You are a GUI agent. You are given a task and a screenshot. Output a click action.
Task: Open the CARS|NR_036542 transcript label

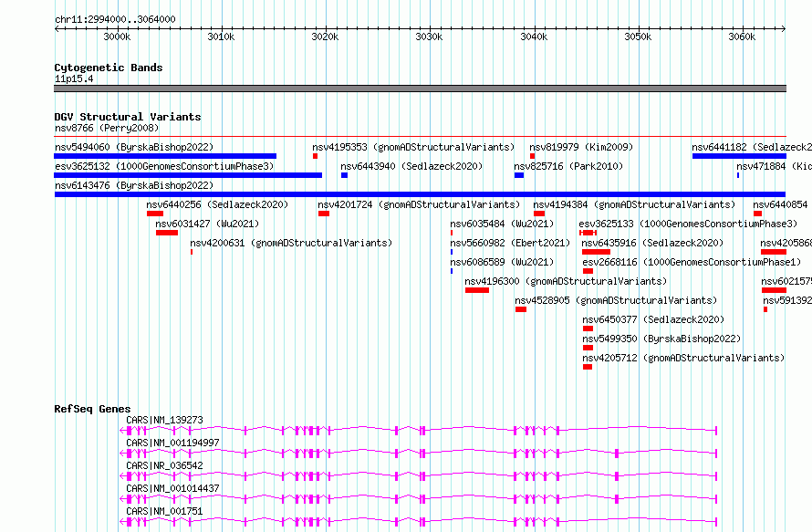(x=164, y=465)
